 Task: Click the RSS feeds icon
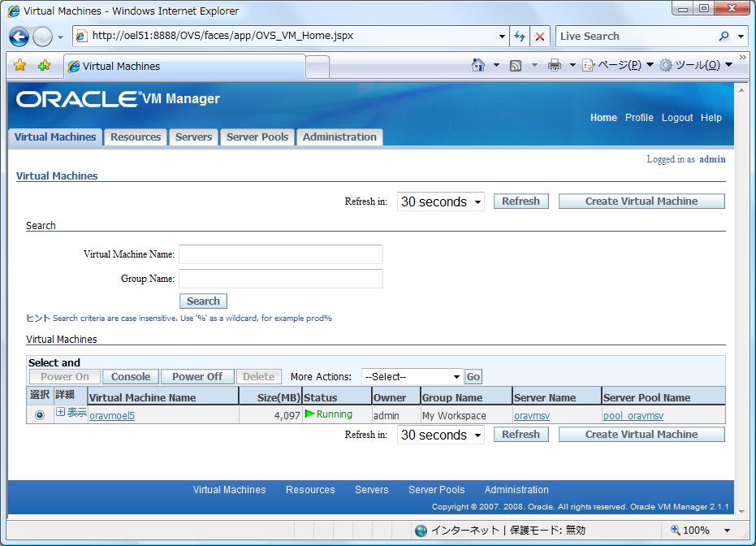516,65
